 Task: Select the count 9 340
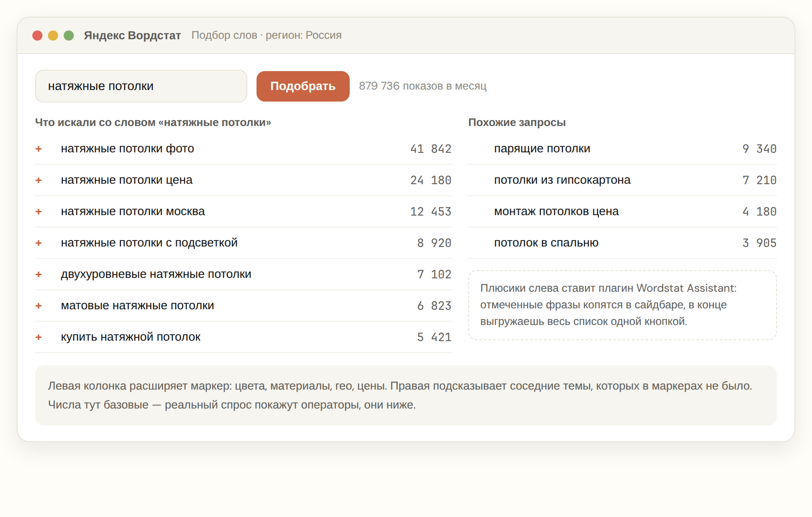click(x=759, y=149)
